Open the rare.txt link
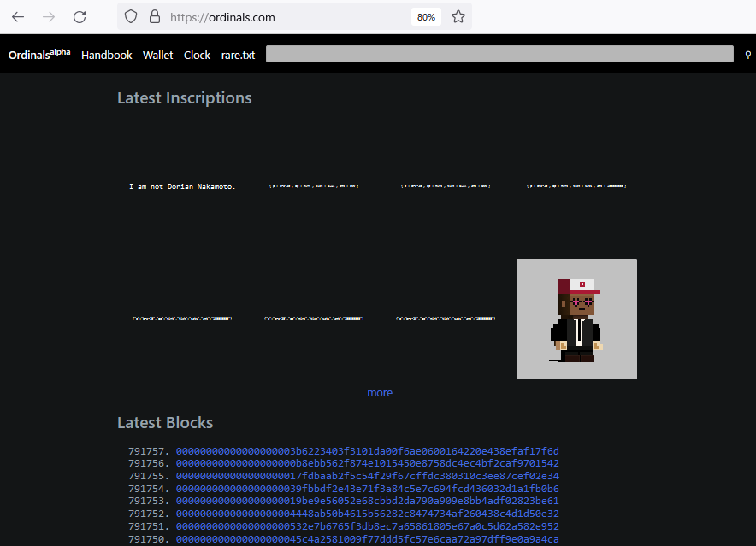756x546 pixels. 238,55
